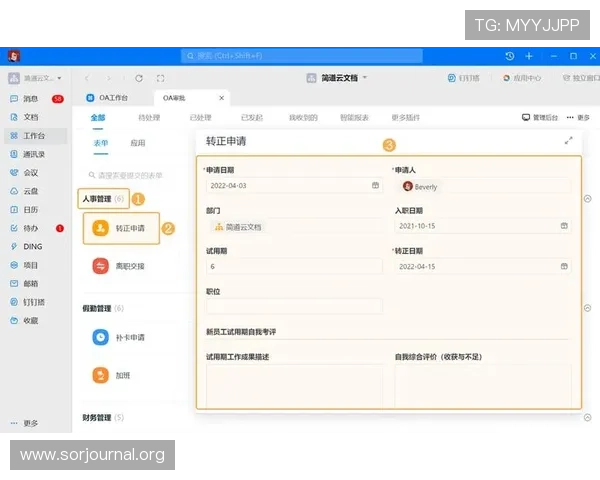Image resolution: width=600 pixels, height=480 pixels.
Task: Switch to the OA工作台 tab
Action: pos(107,98)
